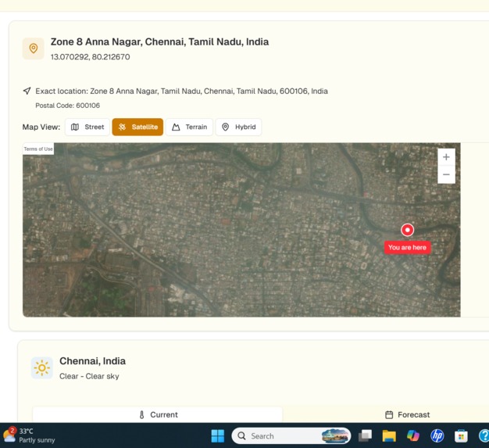The width and height of the screenshot is (489, 448).
Task: Click the 'Clear - Clear sky' description
Action: (89, 376)
